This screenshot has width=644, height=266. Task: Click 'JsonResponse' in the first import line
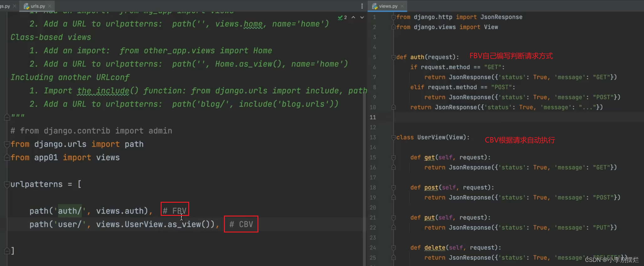(x=501, y=17)
